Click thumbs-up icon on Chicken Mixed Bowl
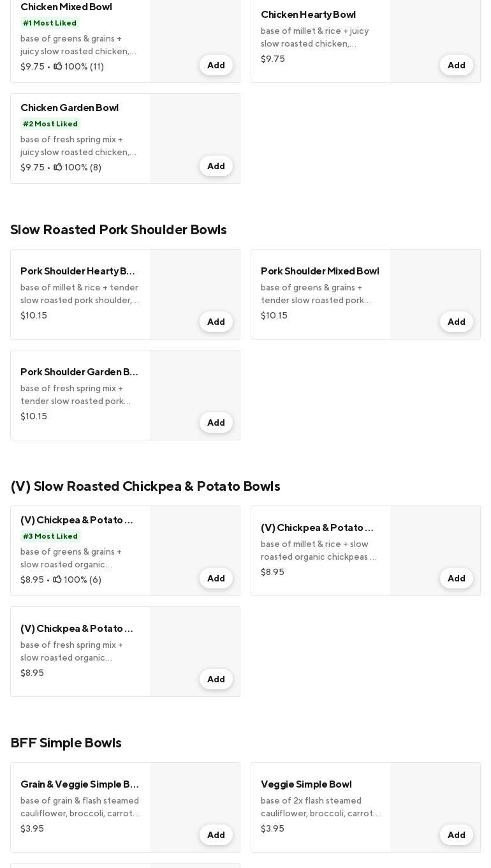Image resolution: width=491 pixels, height=868 pixels. [x=57, y=66]
